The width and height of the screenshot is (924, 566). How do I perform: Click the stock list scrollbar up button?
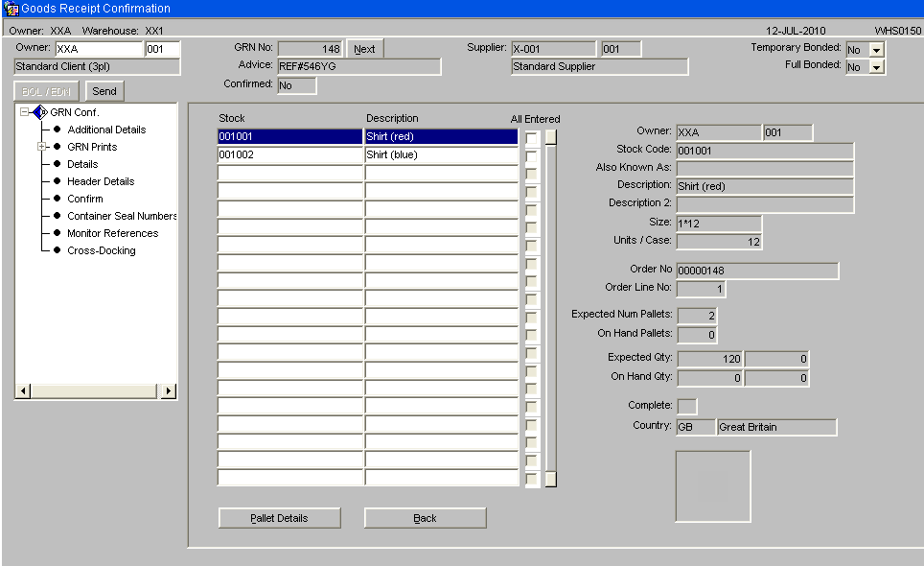551,137
